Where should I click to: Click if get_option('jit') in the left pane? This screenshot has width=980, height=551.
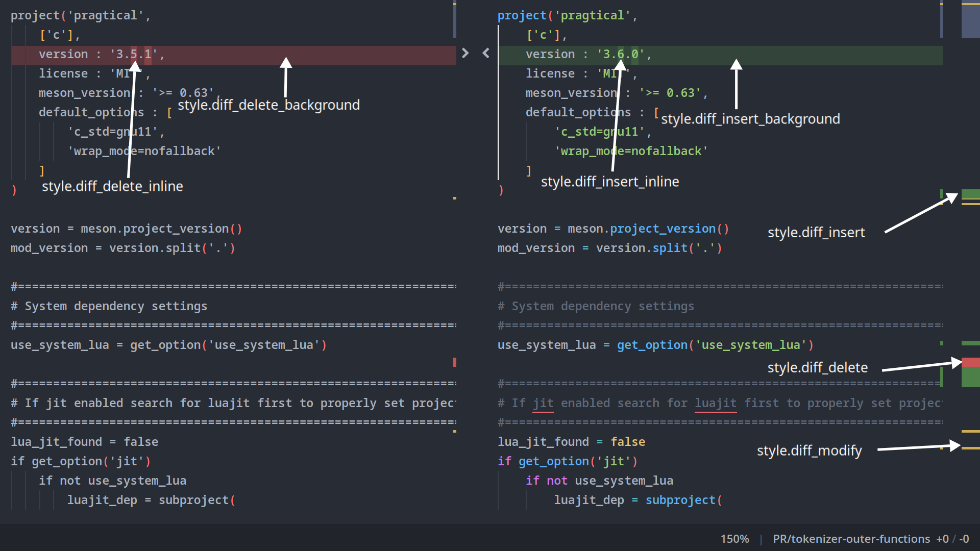click(x=81, y=462)
